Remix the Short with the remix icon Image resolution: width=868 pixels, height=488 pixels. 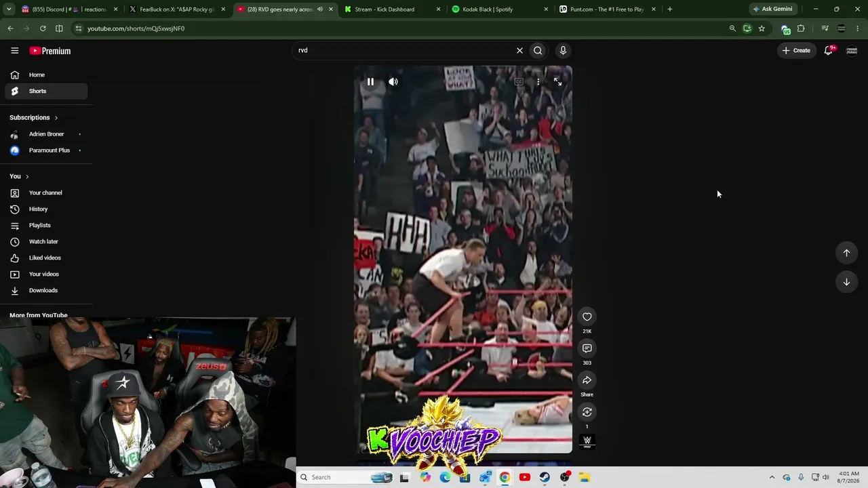(587, 412)
